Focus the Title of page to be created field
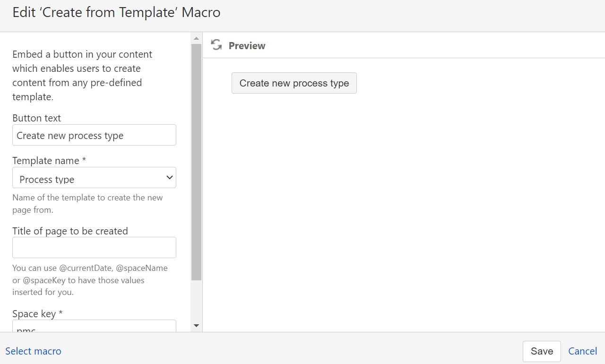Viewport: 605px width, 364px height. point(94,248)
